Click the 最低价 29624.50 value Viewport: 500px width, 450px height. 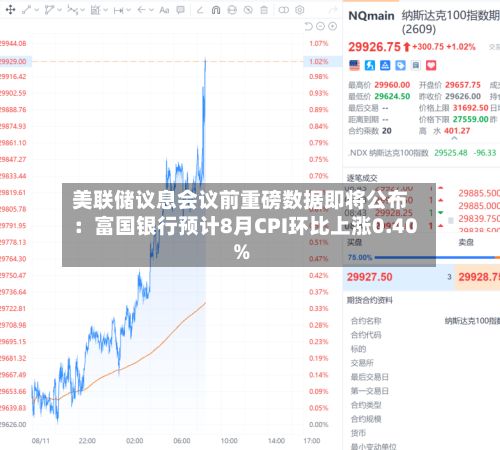click(392, 96)
